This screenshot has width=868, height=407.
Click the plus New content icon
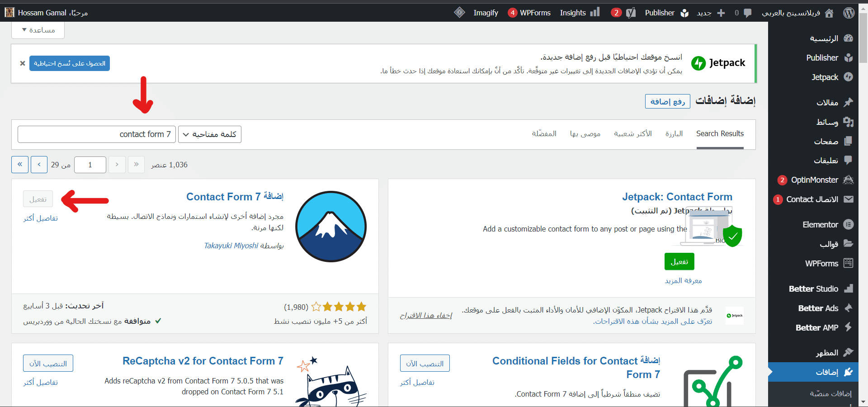721,13
